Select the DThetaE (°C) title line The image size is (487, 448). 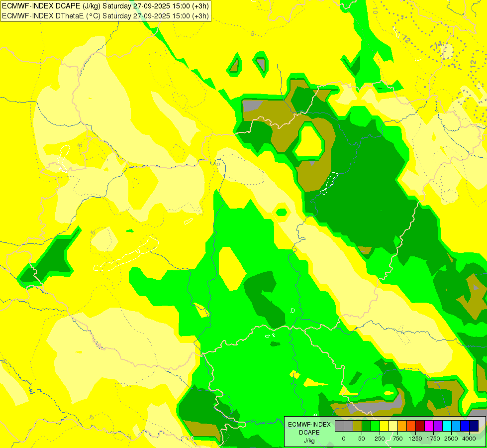[105, 16]
